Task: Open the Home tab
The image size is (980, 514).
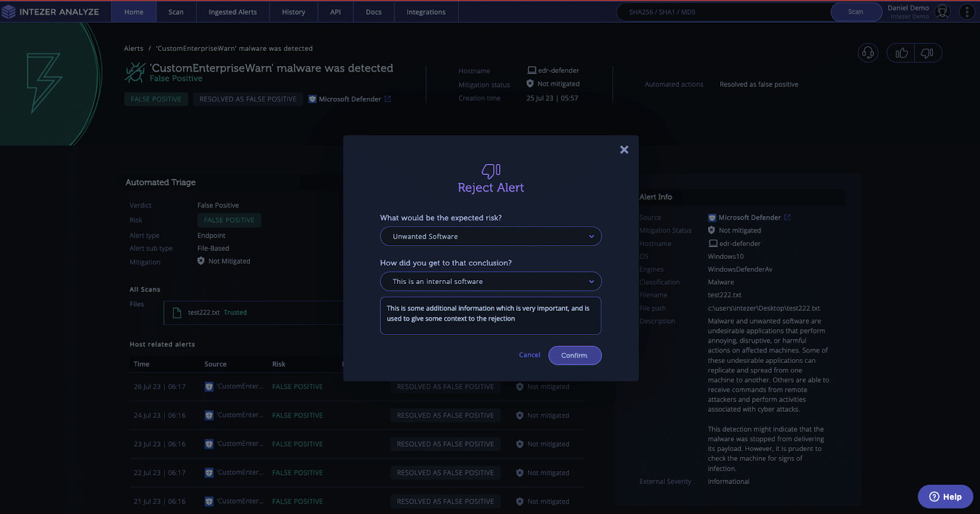Action: [x=134, y=12]
